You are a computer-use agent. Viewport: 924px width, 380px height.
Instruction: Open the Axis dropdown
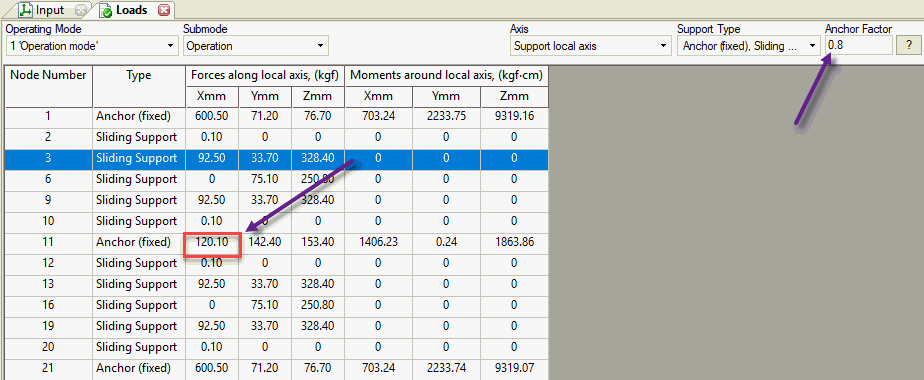click(x=590, y=45)
